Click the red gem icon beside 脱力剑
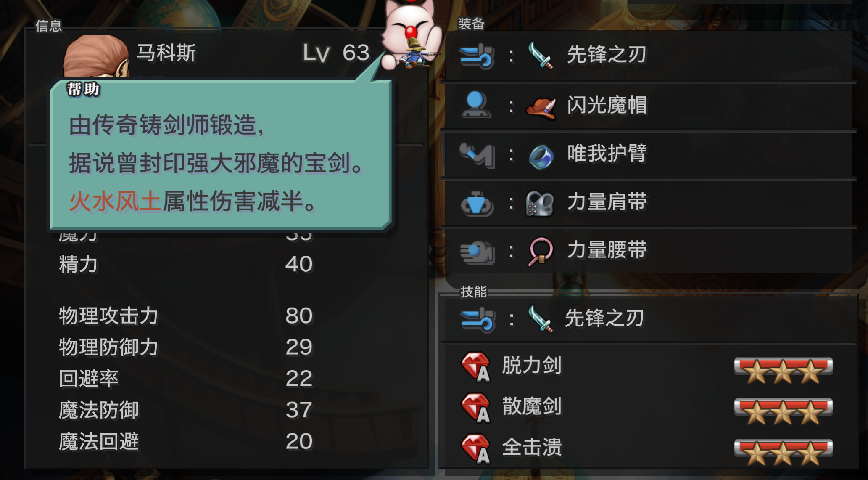 tap(476, 367)
